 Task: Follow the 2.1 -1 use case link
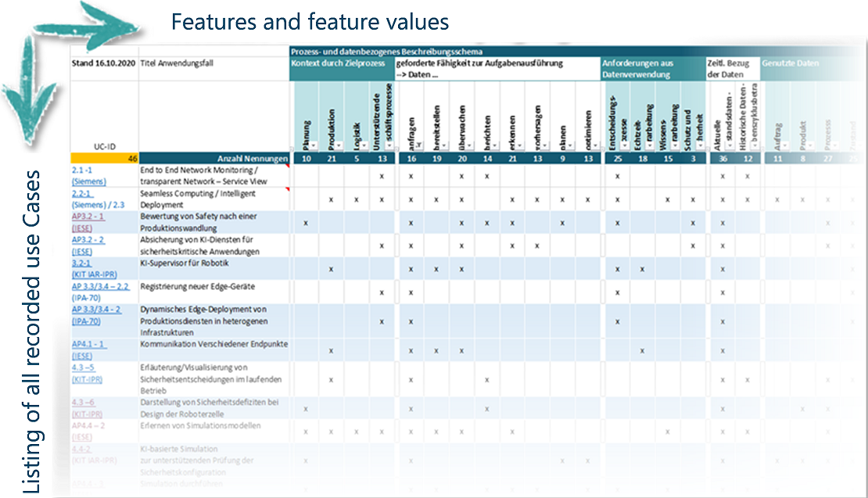[82, 170]
